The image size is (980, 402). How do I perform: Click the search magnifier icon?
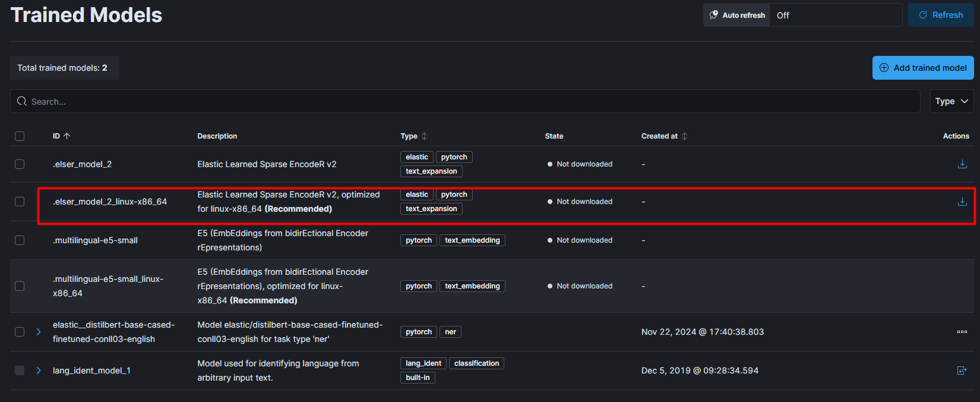point(22,102)
